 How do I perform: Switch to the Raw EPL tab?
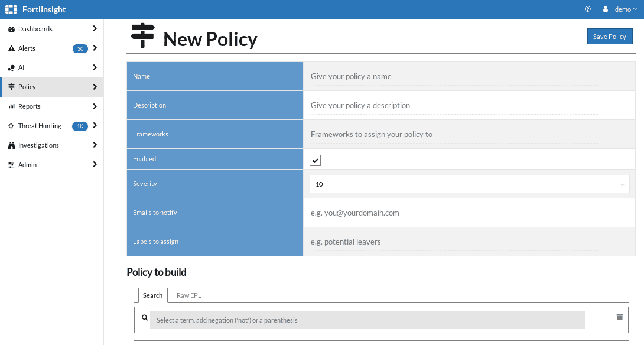tap(188, 295)
